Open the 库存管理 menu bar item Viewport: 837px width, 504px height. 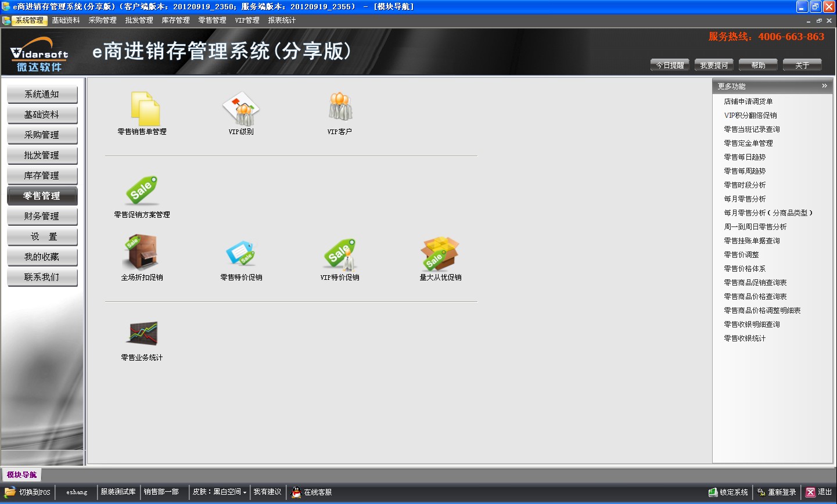pyautogui.click(x=175, y=20)
